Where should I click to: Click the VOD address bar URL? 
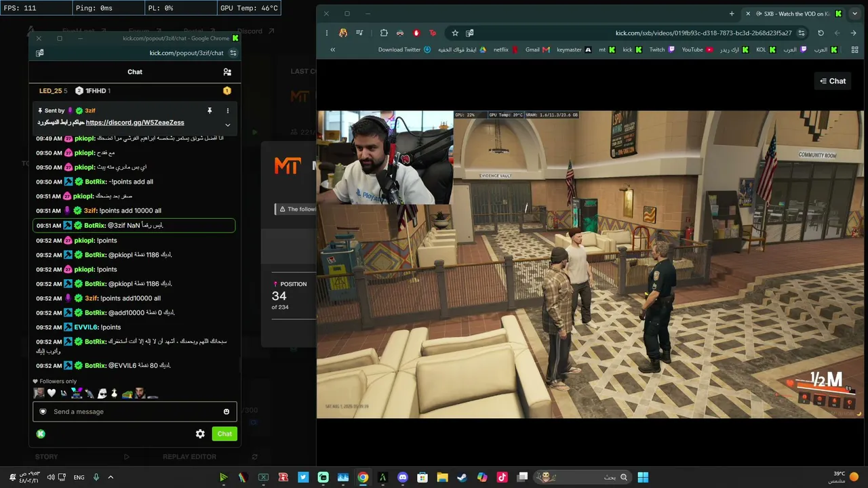pos(703,33)
